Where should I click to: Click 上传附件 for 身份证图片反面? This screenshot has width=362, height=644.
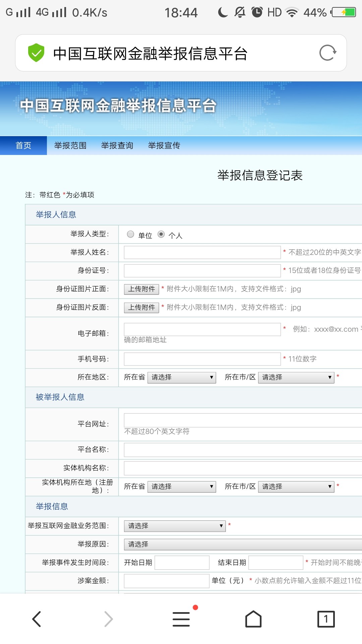141,308
